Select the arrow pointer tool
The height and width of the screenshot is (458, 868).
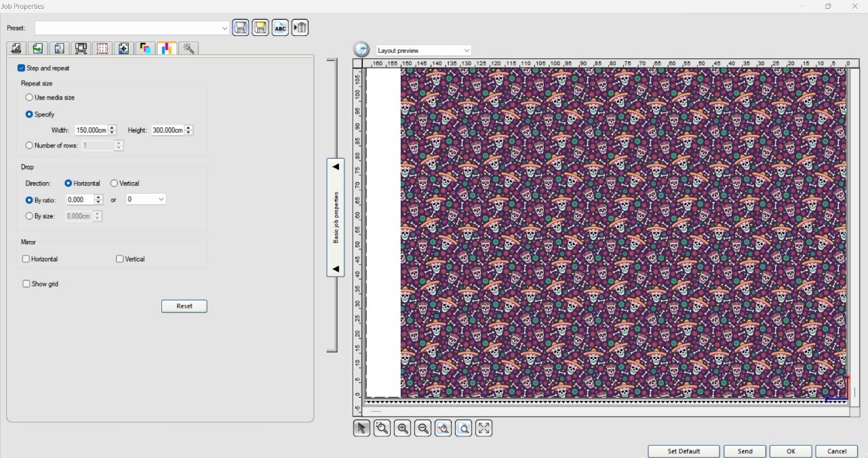tap(361, 428)
